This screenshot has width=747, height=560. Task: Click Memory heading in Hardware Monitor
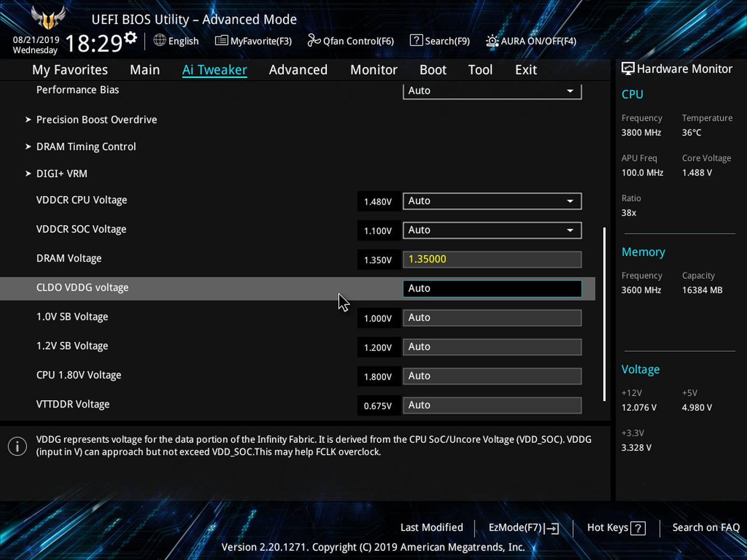point(643,252)
